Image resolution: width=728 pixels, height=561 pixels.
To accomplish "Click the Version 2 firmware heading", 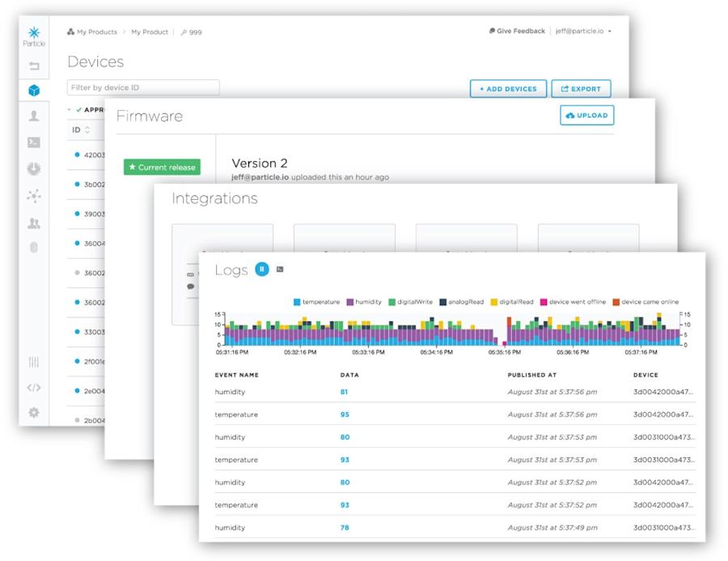I will pos(260,164).
